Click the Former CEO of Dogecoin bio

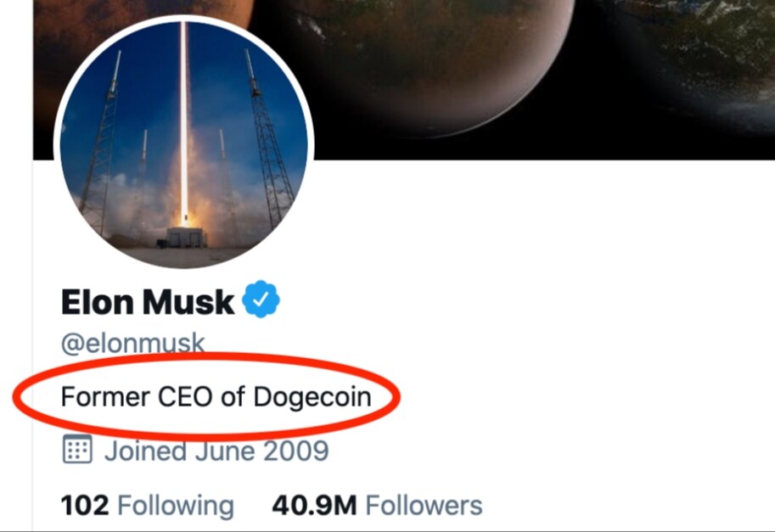click(216, 396)
